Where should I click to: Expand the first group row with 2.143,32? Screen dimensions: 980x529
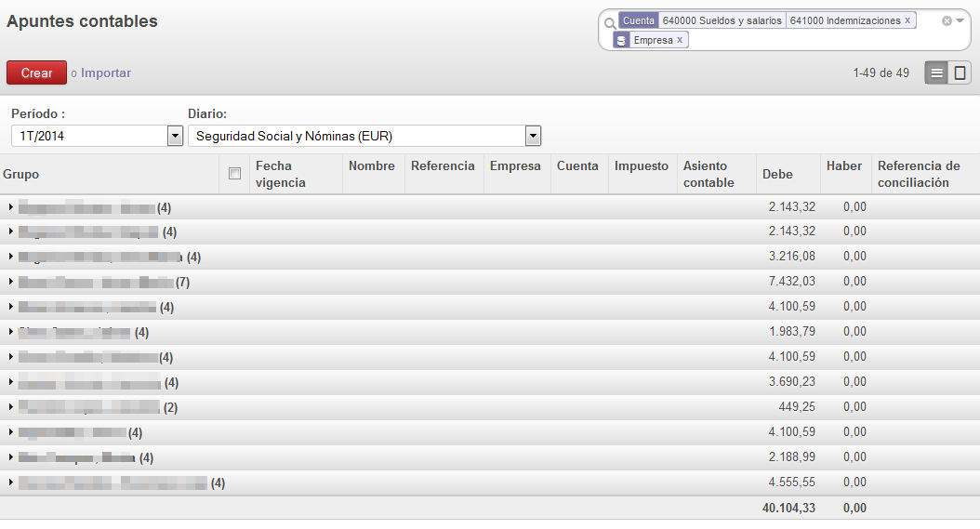point(11,206)
